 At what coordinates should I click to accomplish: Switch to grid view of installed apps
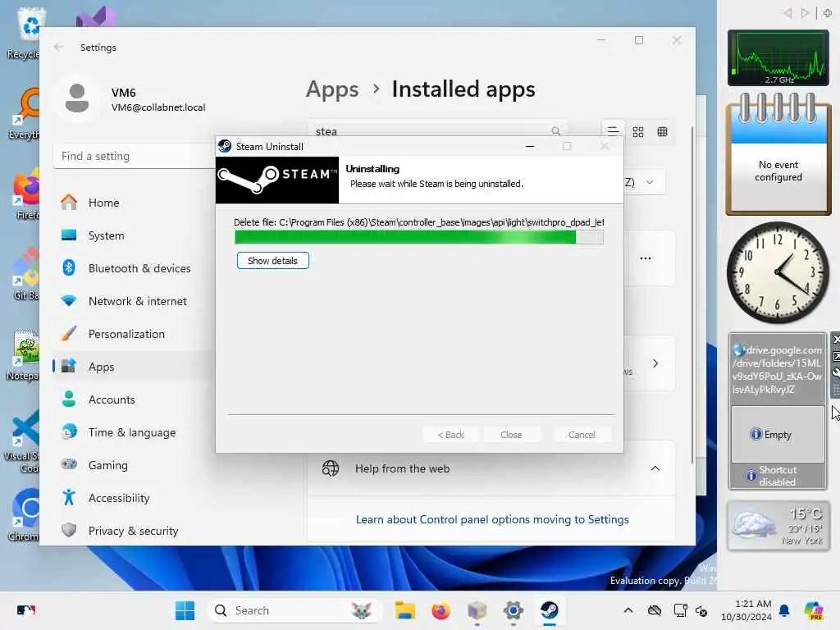[x=638, y=131]
